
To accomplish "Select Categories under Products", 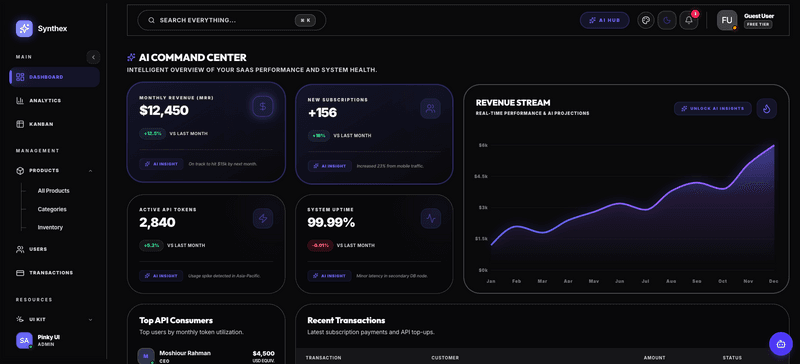I will (x=52, y=209).
